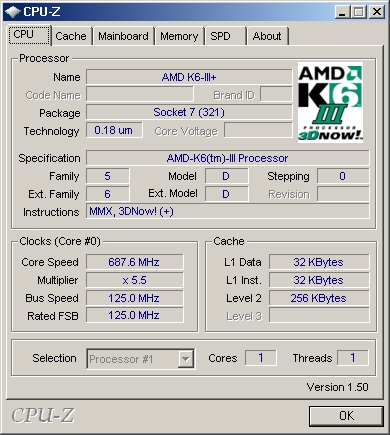Open the Mainboard tab

[123, 36]
